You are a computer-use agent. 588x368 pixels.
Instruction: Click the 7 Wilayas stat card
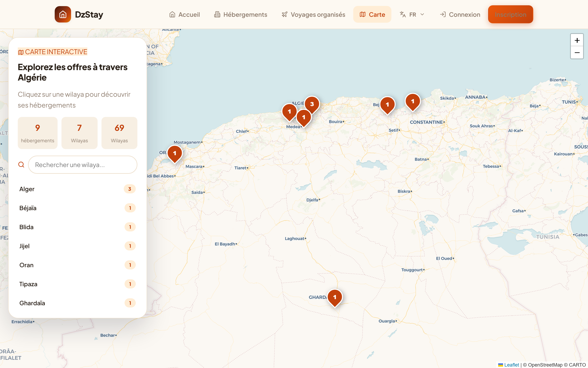[79, 133]
